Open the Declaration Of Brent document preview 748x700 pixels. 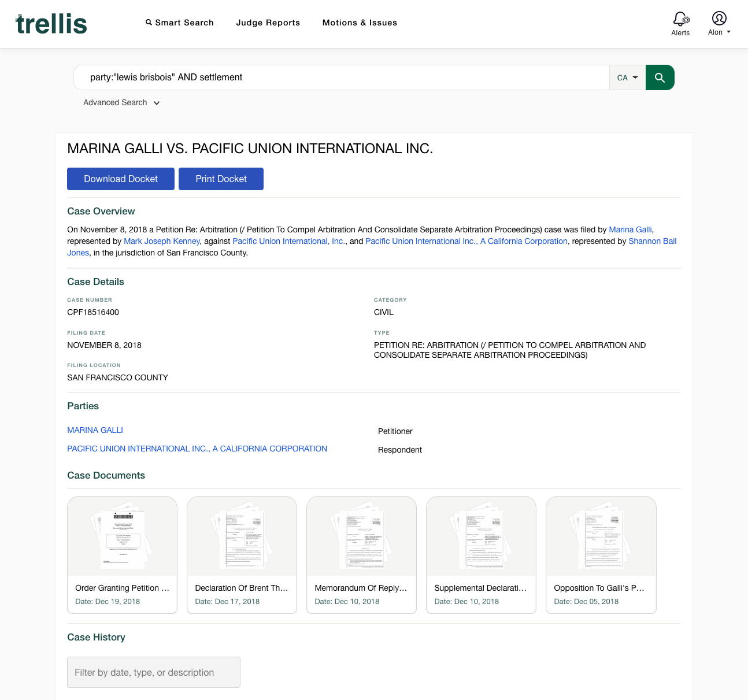click(242, 535)
